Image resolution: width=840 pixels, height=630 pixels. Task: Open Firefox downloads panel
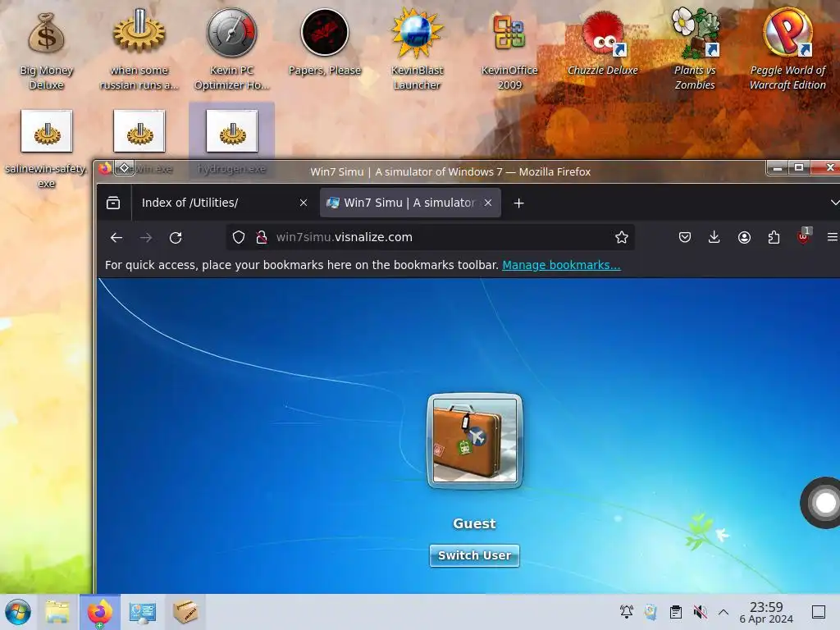coord(714,237)
